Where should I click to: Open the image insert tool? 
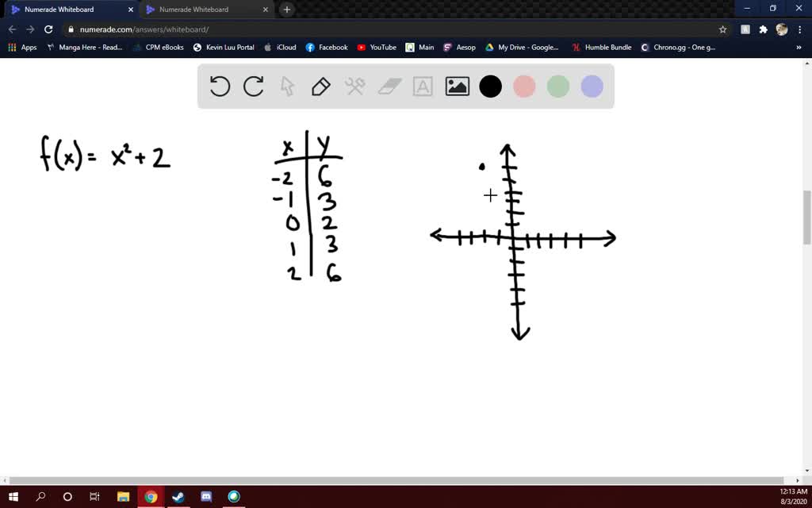(457, 87)
